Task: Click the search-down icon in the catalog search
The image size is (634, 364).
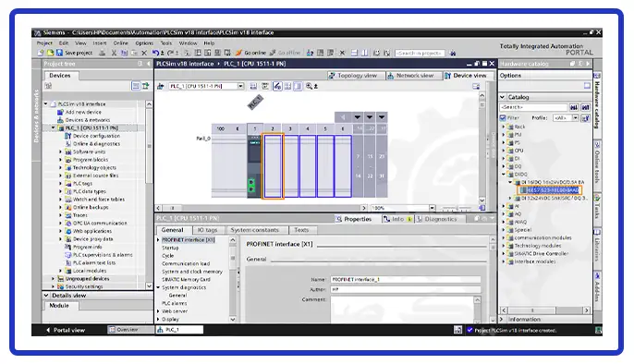Action: coord(574,107)
